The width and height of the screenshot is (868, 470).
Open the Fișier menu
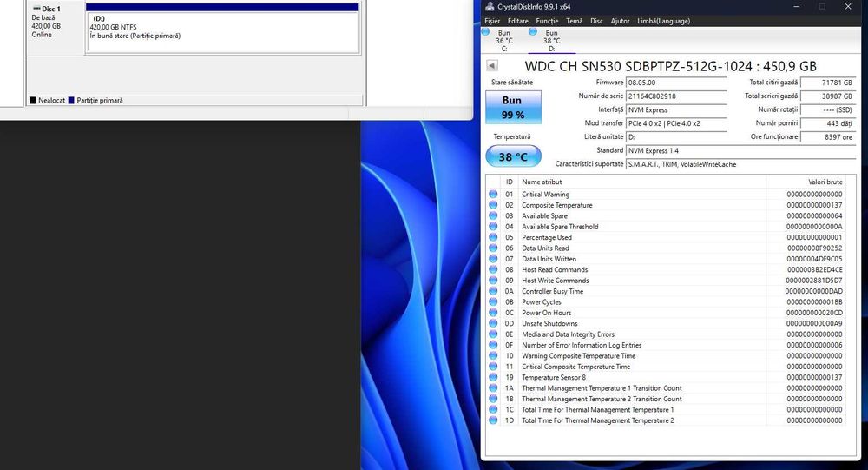[x=492, y=21]
